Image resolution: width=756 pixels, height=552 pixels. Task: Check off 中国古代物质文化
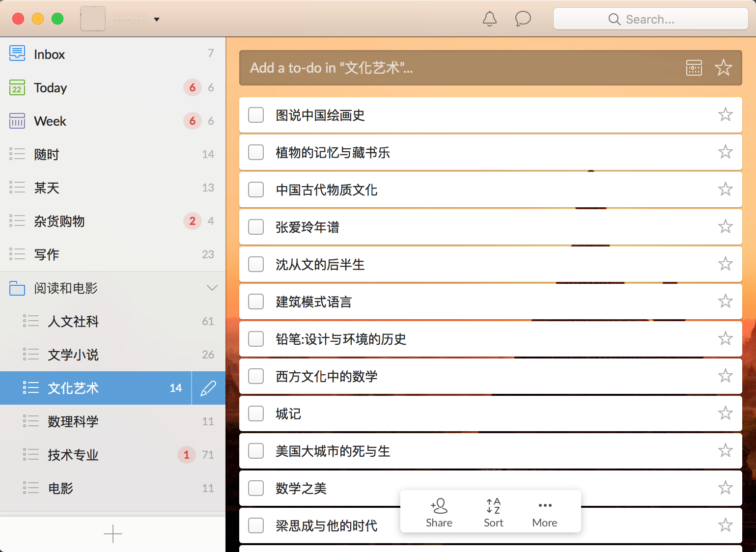click(256, 190)
